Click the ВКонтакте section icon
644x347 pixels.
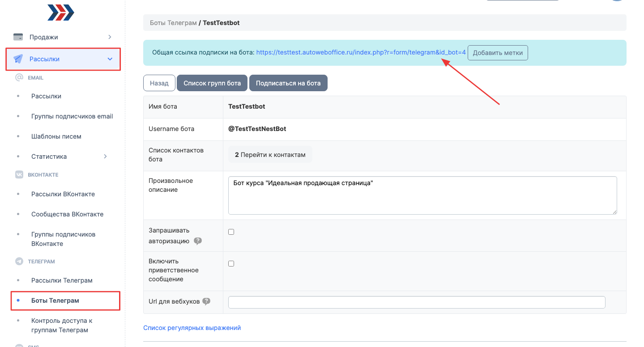(19, 175)
